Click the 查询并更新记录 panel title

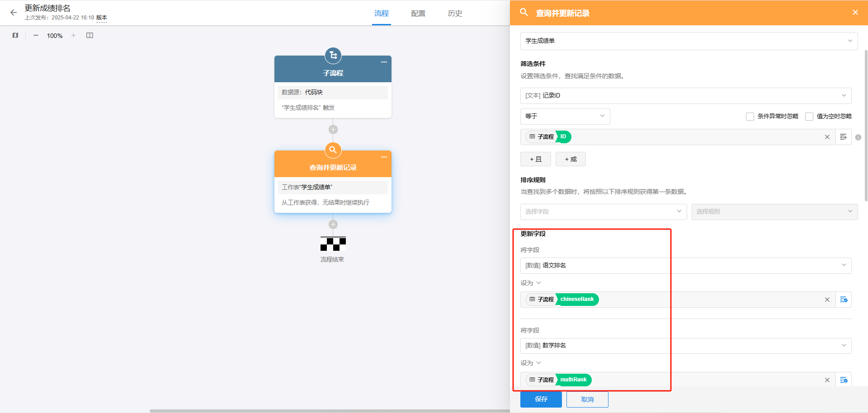pyautogui.click(x=562, y=13)
